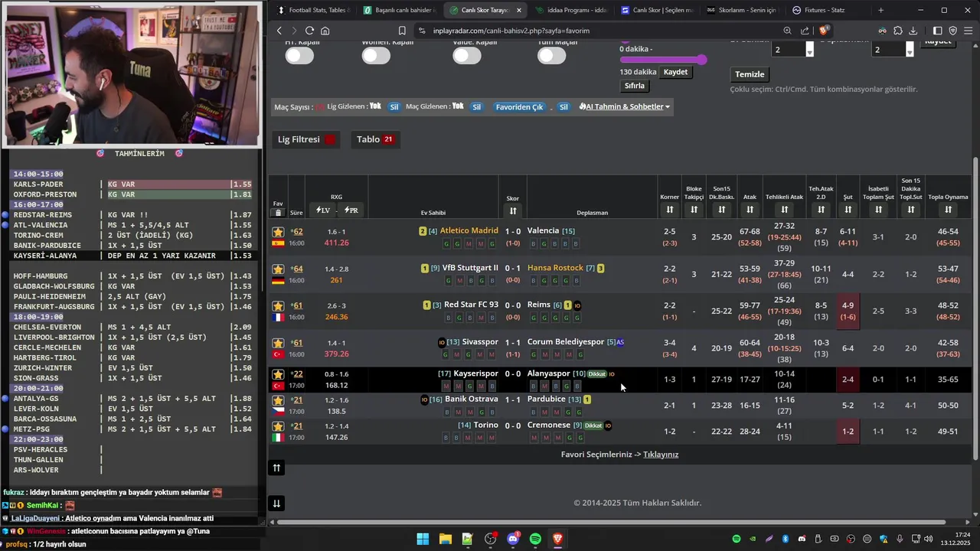
Task: Click the trash icon under Fav column header
Action: [x=278, y=213]
